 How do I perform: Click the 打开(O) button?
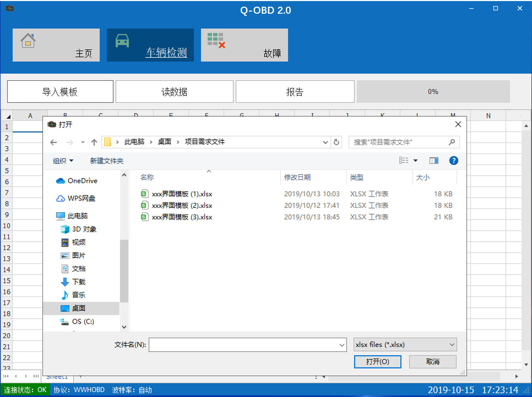377,361
